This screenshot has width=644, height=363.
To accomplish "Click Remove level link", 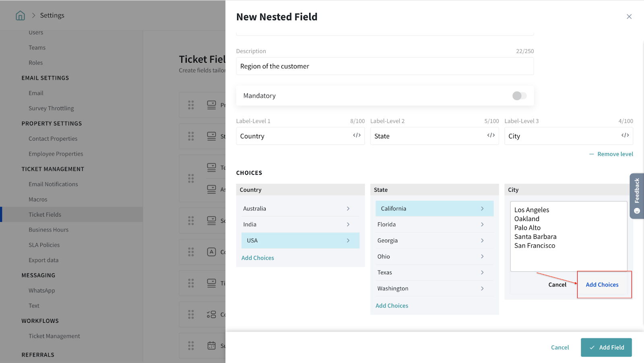I will [615, 154].
